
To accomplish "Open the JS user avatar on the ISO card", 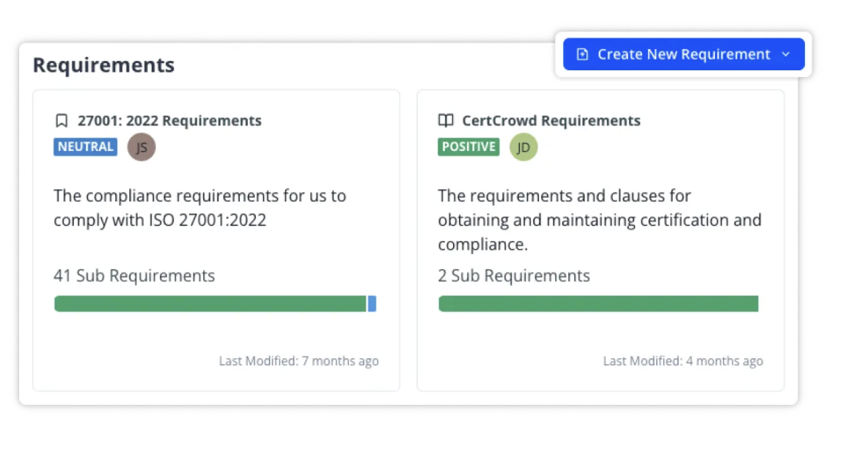I will point(141,146).
